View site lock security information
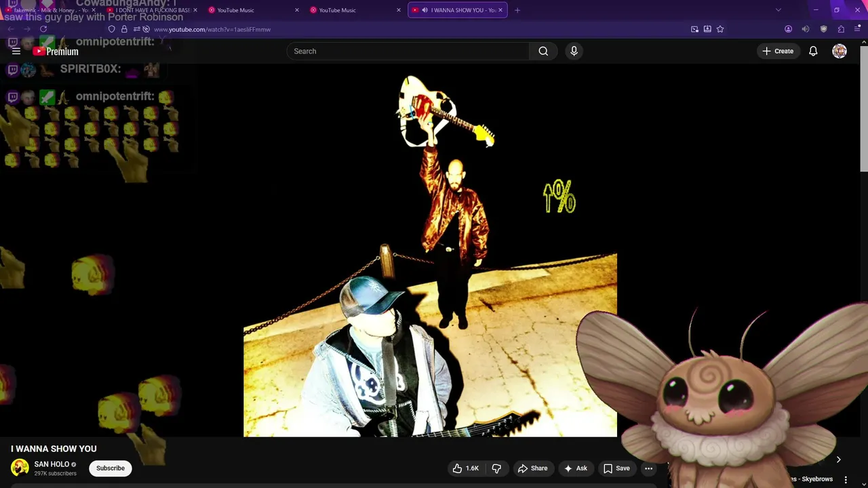 click(x=124, y=29)
